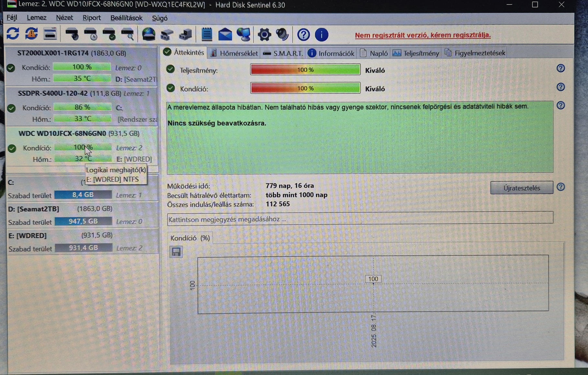This screenshot has height=375, width=588.
Task: Click the 931,4 GB free space bar
Action: 84,248
